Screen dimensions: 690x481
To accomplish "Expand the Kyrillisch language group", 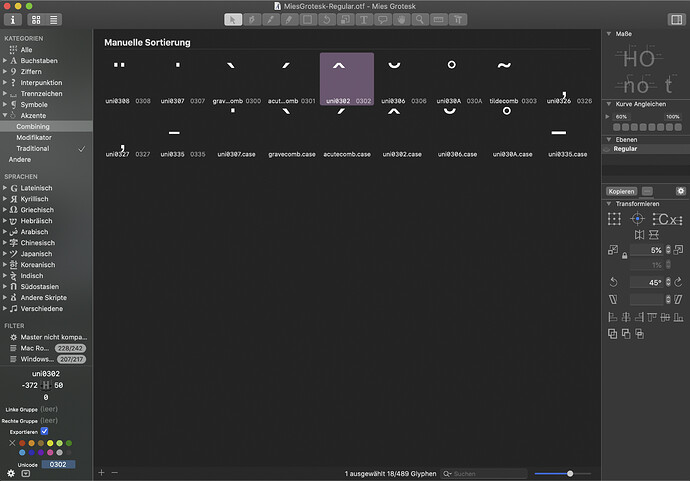I will click(5, 198).
